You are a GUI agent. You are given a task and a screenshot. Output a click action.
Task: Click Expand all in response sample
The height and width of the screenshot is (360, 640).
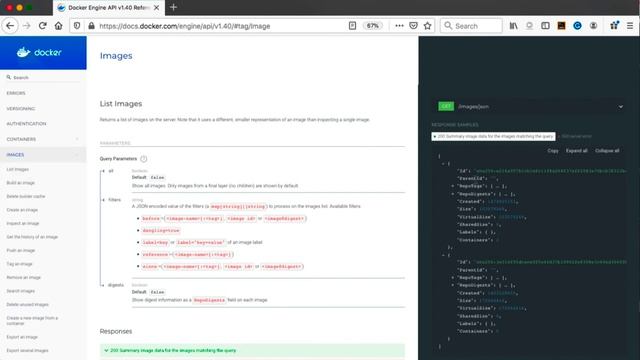click(576, 151)
